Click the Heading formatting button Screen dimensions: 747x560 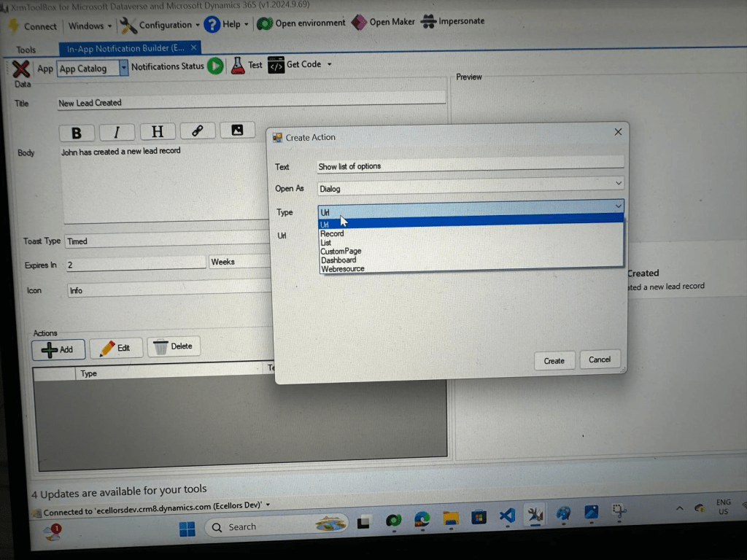click(157, 131)
